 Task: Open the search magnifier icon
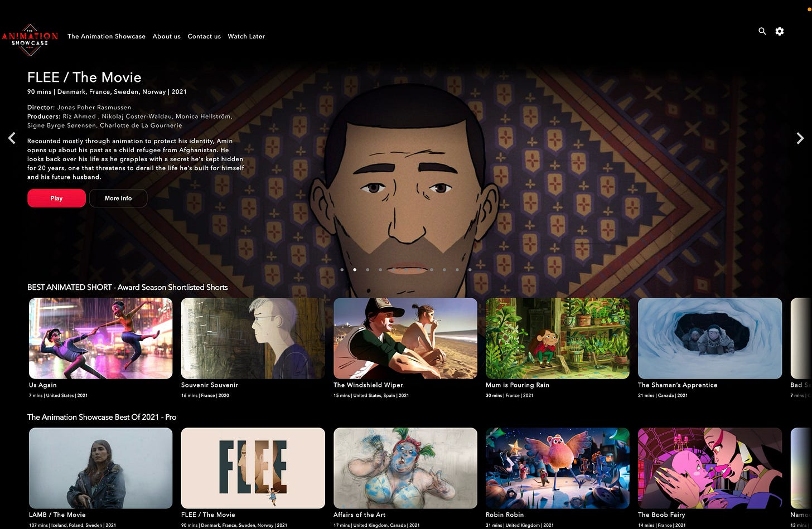click(x=762, y=31)
